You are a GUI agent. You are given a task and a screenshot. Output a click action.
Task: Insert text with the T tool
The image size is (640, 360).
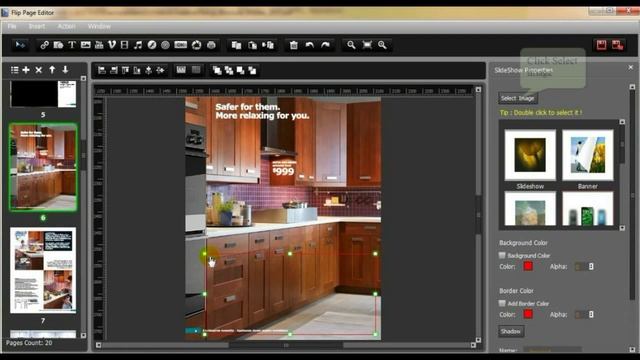(72, 45)
